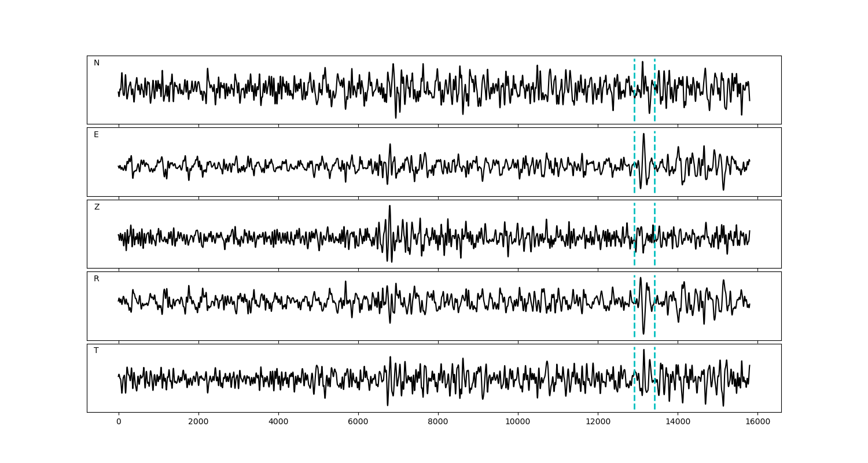Viewport: 868px width, 463px height.
Task: Click the x-axis tick label 14000
Action: [x=678, y=422]
